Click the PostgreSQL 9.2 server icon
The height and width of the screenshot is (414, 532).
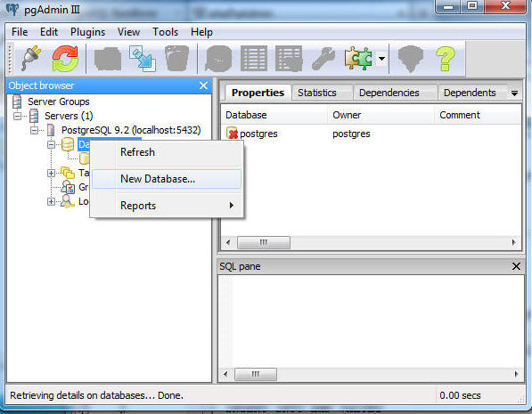tap(51, 130)
